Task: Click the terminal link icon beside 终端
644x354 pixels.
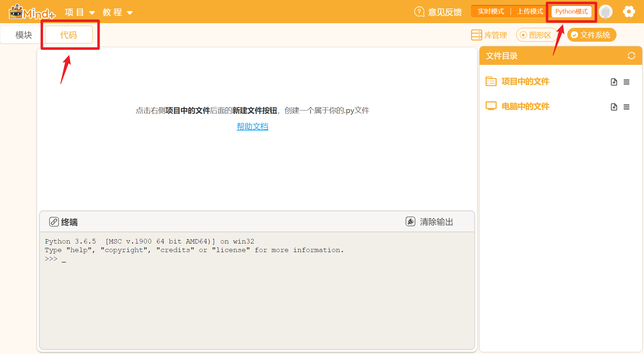Action: 54,222
